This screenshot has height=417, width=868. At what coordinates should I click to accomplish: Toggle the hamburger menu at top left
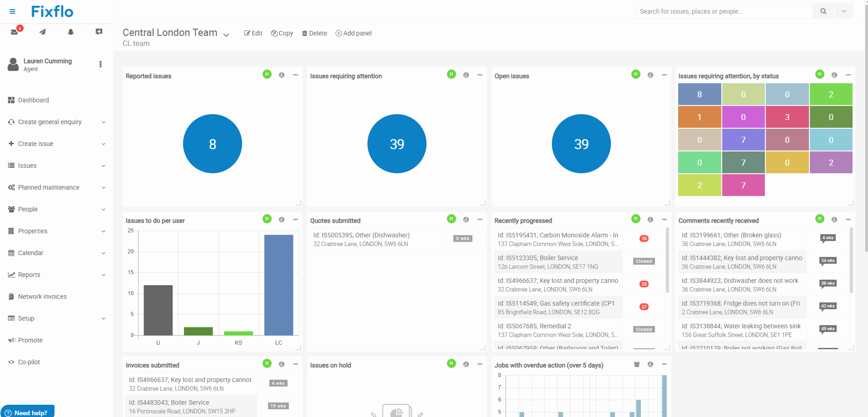(12, 11)
